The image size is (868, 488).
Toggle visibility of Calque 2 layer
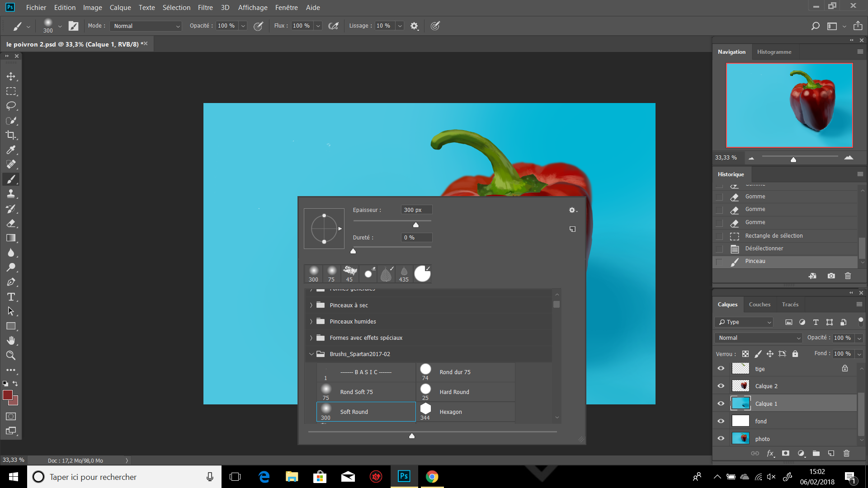[721, 386]
